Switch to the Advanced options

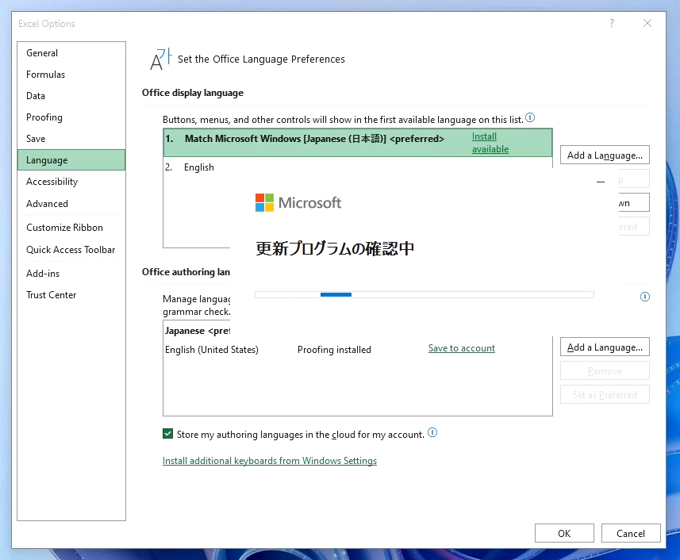[x=47, y=203]
